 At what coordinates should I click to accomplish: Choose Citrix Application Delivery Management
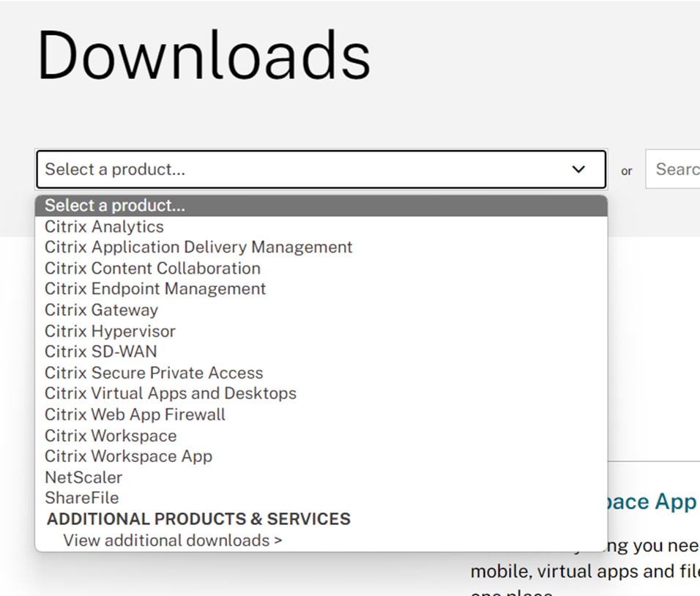click(321, 247)
